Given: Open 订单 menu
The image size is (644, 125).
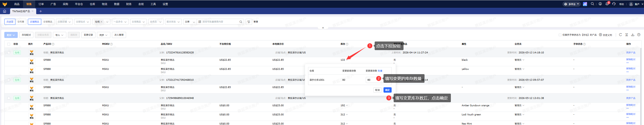Looking at the screenshot, I should (x=41, y=4).
